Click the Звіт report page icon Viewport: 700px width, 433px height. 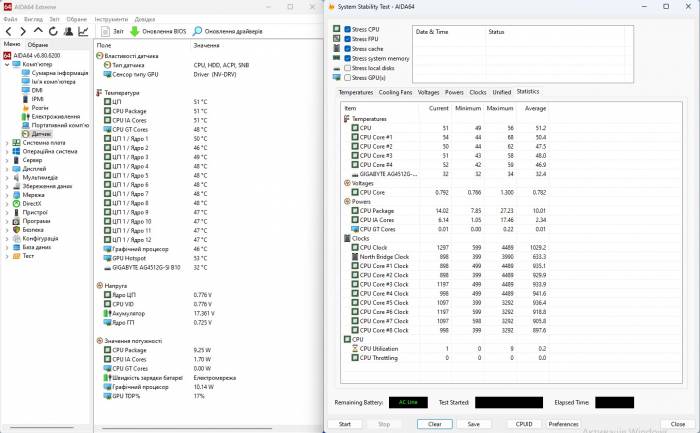tap(105, 31)
